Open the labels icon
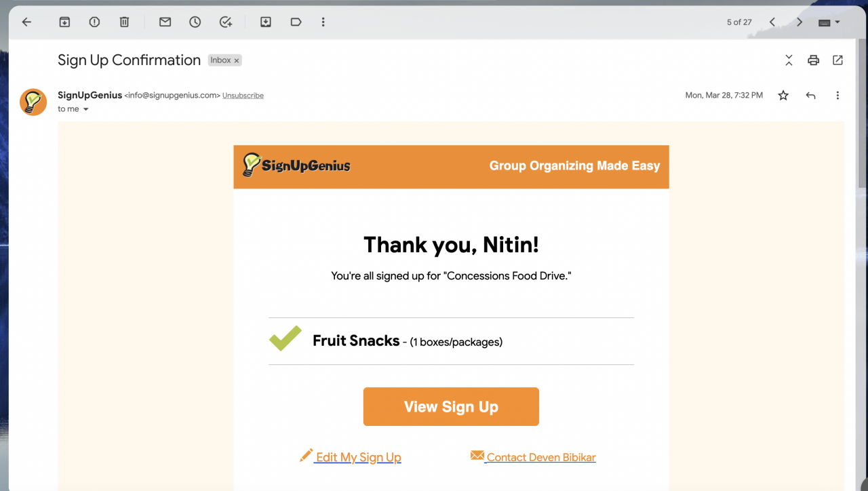868x491 pixels. click(296, 22)
